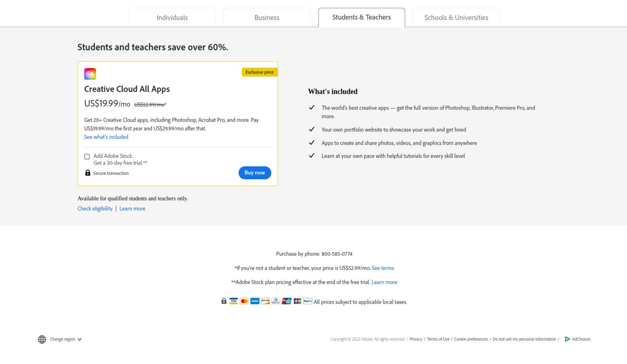Click the Buy now button
The height and width of the screenshot is (364, 627).
tap(255, 173)
